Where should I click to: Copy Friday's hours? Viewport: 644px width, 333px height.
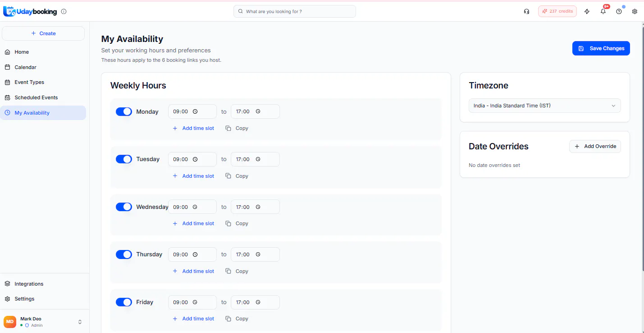tap(237, 319)
